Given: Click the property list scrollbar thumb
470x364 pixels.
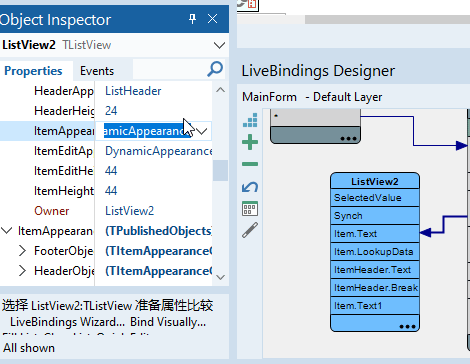Looking at the screenshot, I should click(x=220, y=170).
